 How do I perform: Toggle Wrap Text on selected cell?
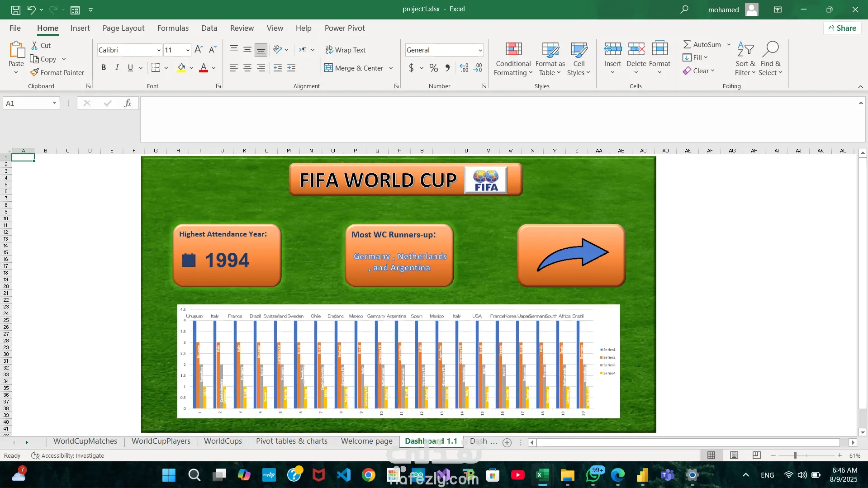(346, 50)
